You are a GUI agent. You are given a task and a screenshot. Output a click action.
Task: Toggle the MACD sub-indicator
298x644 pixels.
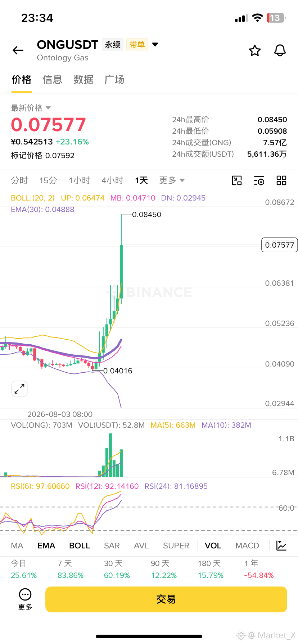[247, 546]
